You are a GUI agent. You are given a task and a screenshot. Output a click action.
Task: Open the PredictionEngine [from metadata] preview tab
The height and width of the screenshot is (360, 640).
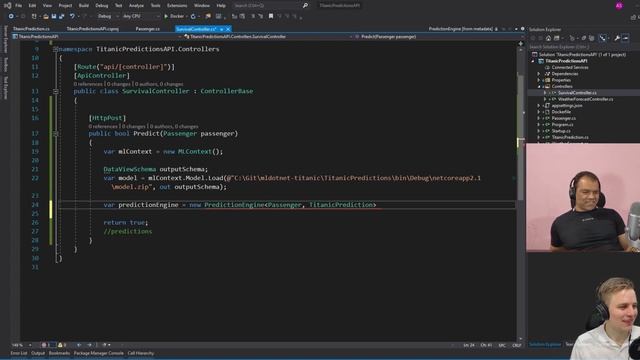tap(461, 29)
